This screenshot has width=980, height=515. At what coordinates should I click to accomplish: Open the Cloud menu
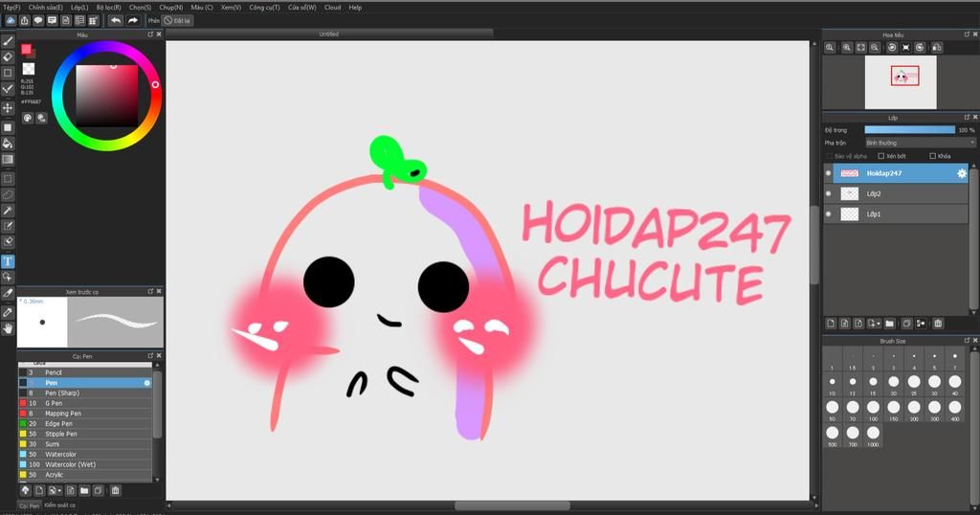[x=332, y=8]
